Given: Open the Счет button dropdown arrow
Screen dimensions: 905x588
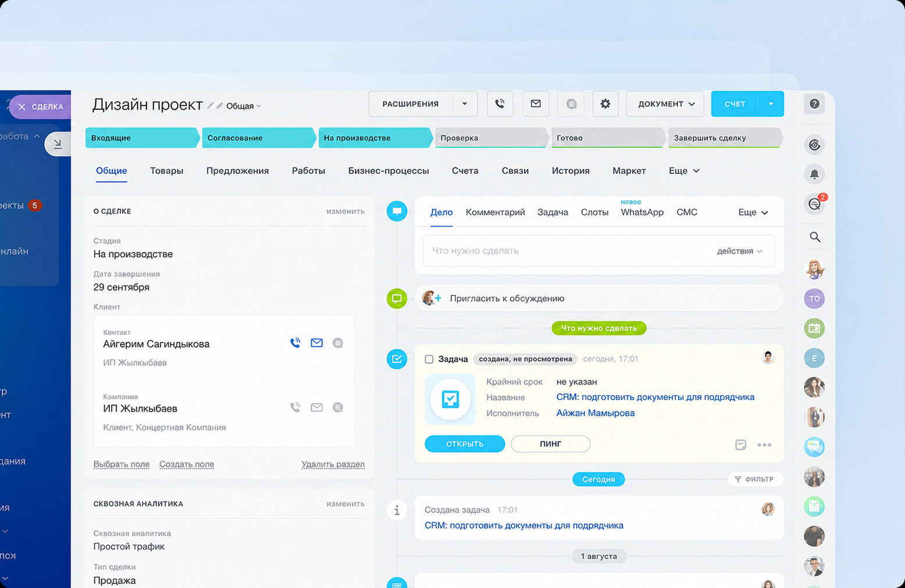Looking at the screenshot, I should point(771,104).
